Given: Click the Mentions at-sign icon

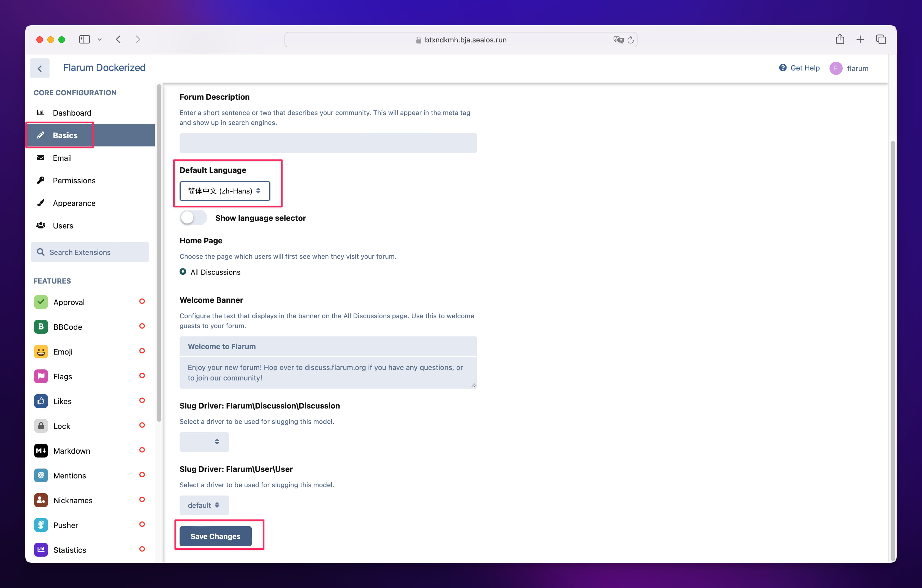Looking at the screenshot, I should pos(41,475).
